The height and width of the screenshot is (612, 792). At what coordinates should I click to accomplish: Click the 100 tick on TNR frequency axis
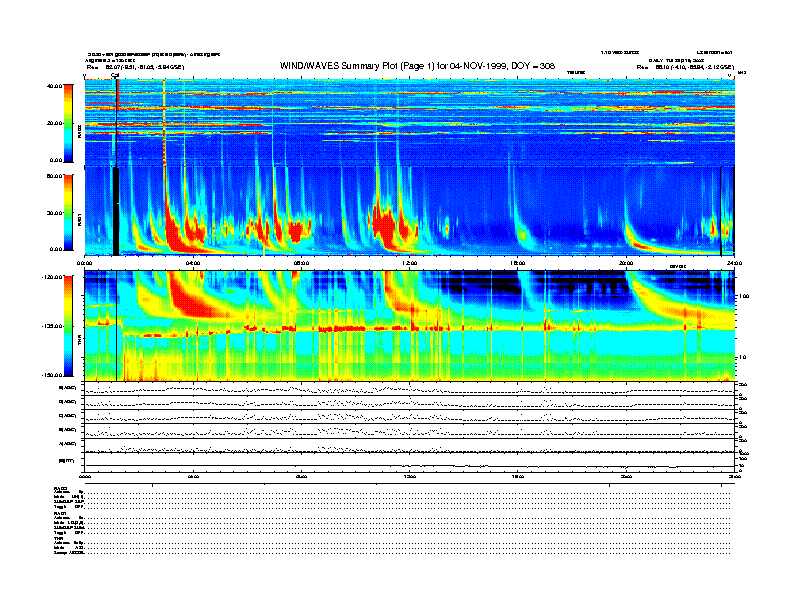click(x=744, y=296)
